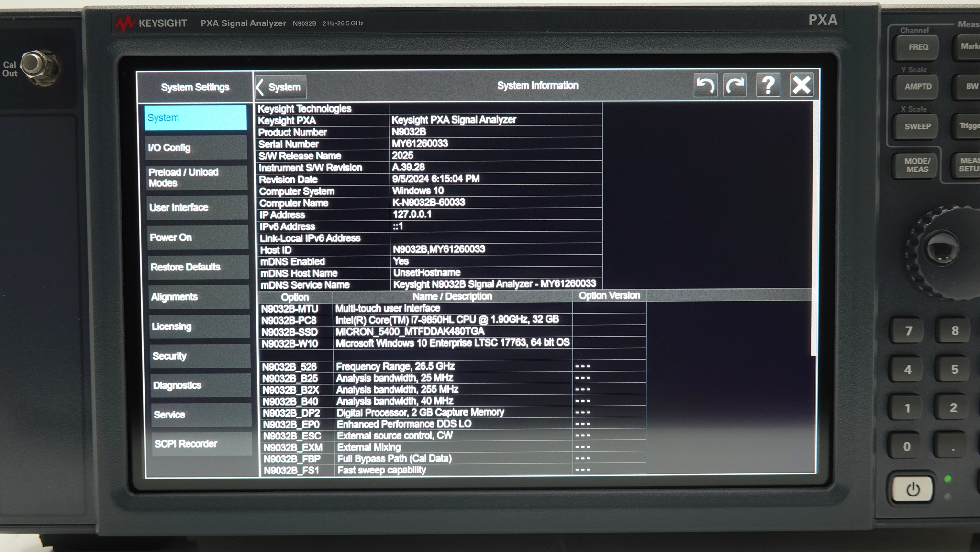Select the N9032B_526 frequency range row
Viewport: 980px width, 552px height.
point(453,367)
